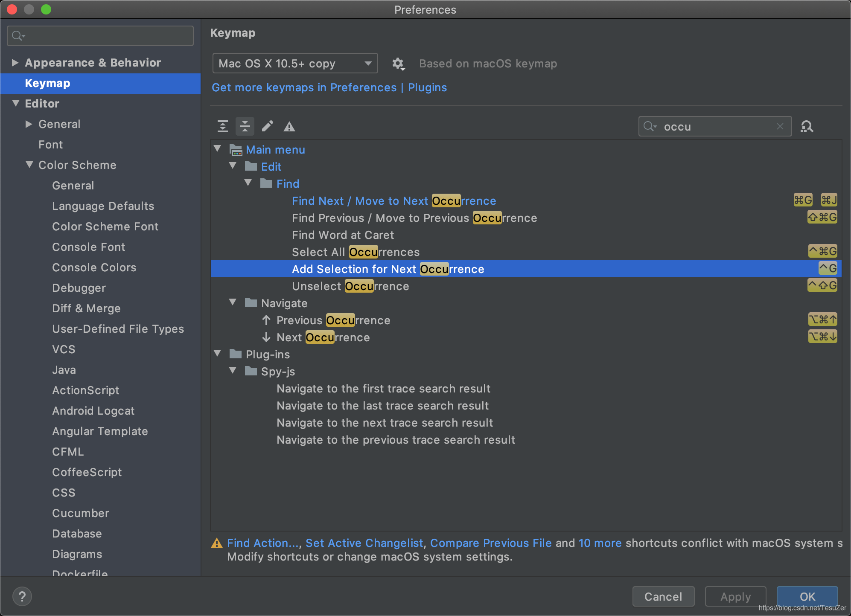The width and height of the screenshot is (851, 616).
Task: Click magnifier icon in keymap search field
Action: (650, 126)
